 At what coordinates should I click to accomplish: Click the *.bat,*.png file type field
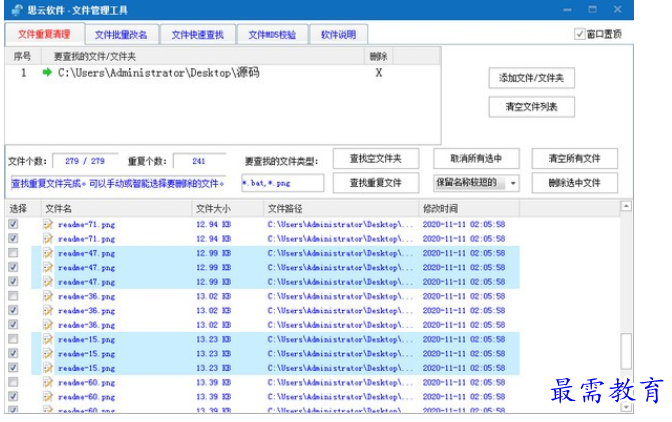282,183
